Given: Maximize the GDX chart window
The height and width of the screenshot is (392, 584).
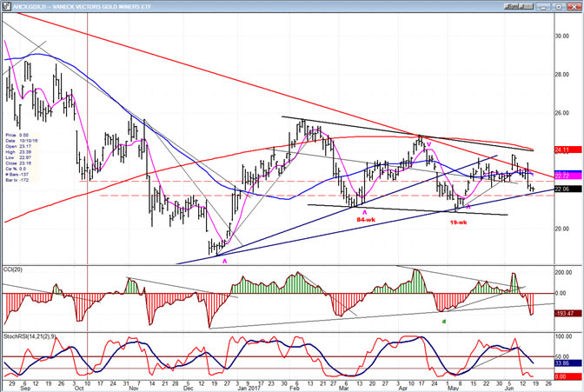Looking at the screenshot, I should 559,7.
